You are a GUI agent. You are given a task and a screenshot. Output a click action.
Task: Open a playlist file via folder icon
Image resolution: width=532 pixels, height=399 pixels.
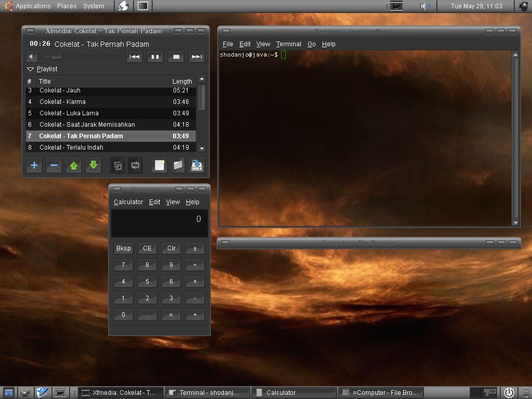click(x=178, y=165)
